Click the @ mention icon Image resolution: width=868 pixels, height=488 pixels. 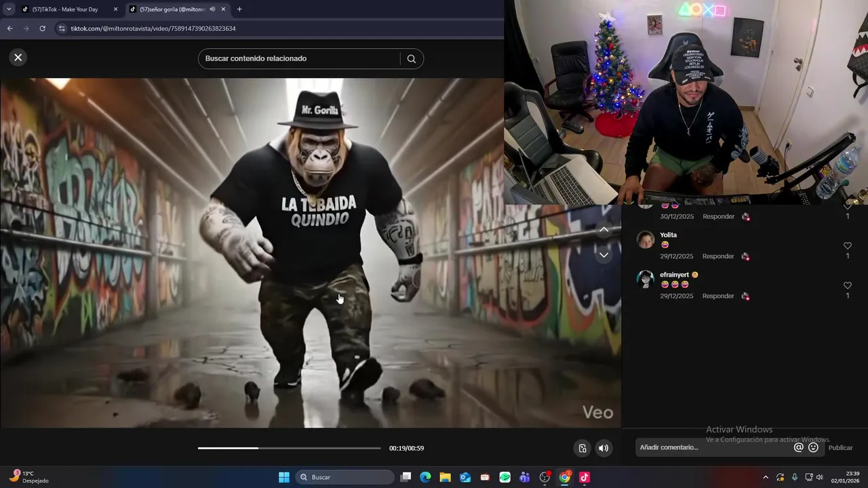(x=799, y=447)
